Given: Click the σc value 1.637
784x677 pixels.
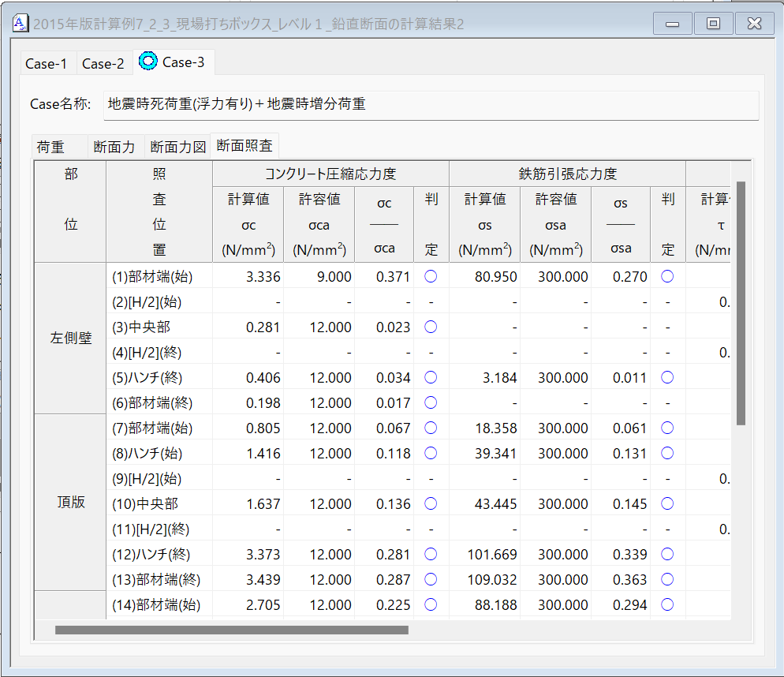Looking at the screenshot, I should pos(263,503).
